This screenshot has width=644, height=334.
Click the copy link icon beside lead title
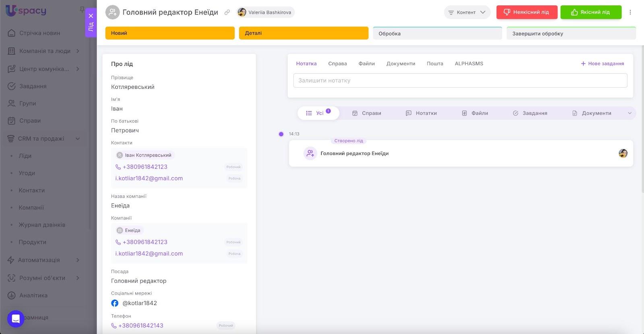pyautogui.click(x=227, y=12)
